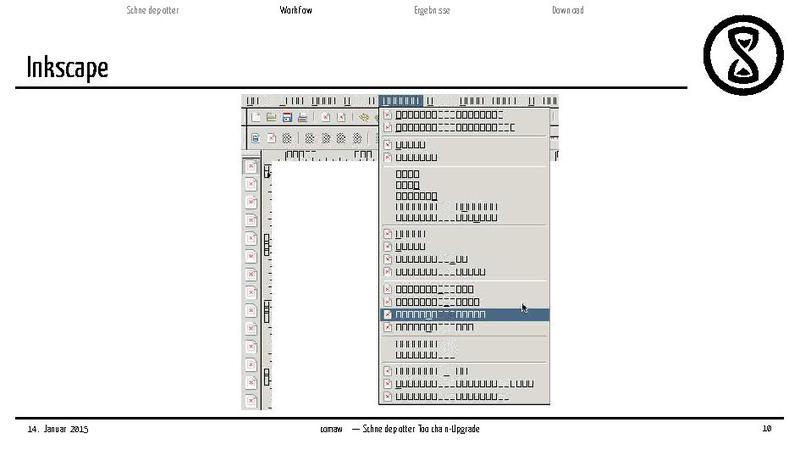Go to the Ergebnisse section link
This screenshot has width=800, height=450.
coord(432,10)
